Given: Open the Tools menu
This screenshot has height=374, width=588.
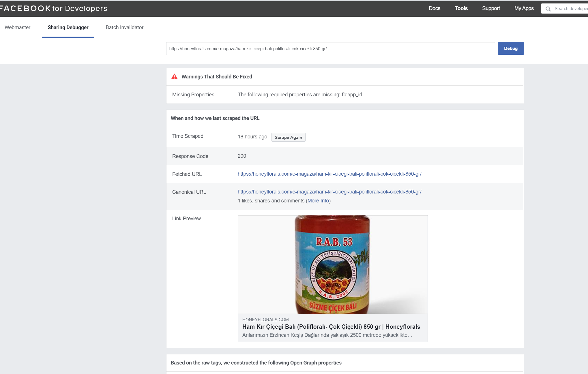Looking at the screenshot, I should click(461, 8).
